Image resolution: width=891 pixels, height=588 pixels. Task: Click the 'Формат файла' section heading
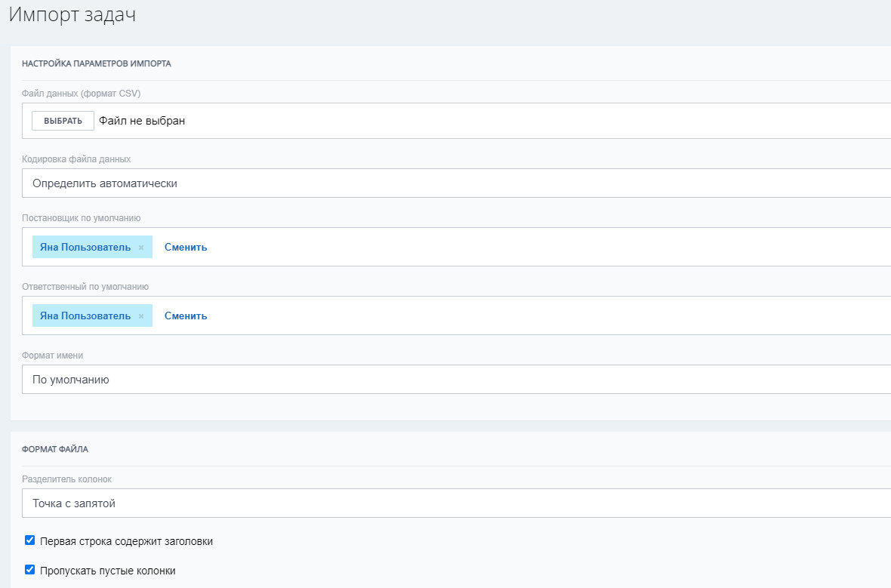coord(55,449)
